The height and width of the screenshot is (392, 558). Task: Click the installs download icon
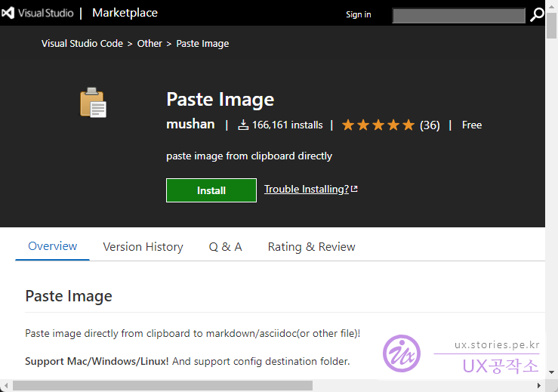pyautogui.click(x=243, y=125)
